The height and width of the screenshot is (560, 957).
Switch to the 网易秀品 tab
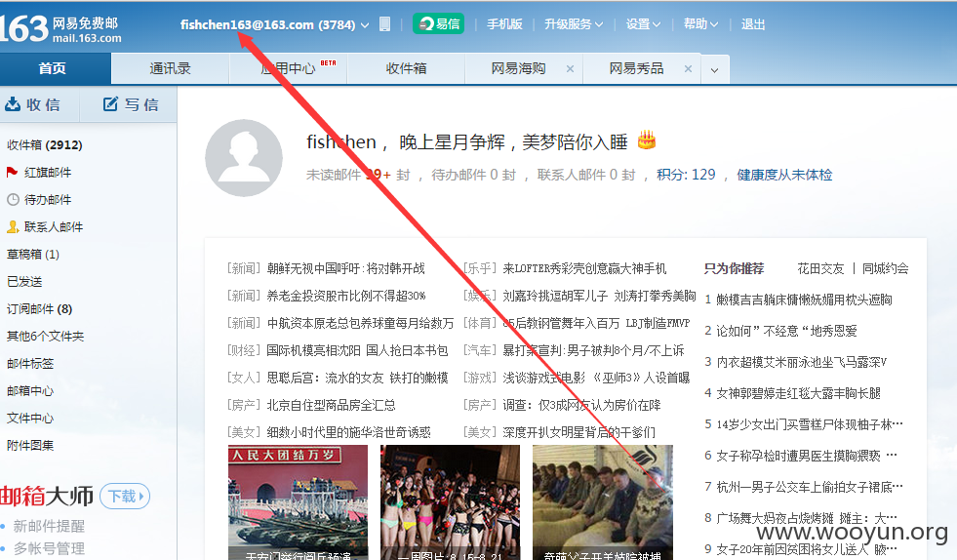pyautogui.click(x=636, y=68)
